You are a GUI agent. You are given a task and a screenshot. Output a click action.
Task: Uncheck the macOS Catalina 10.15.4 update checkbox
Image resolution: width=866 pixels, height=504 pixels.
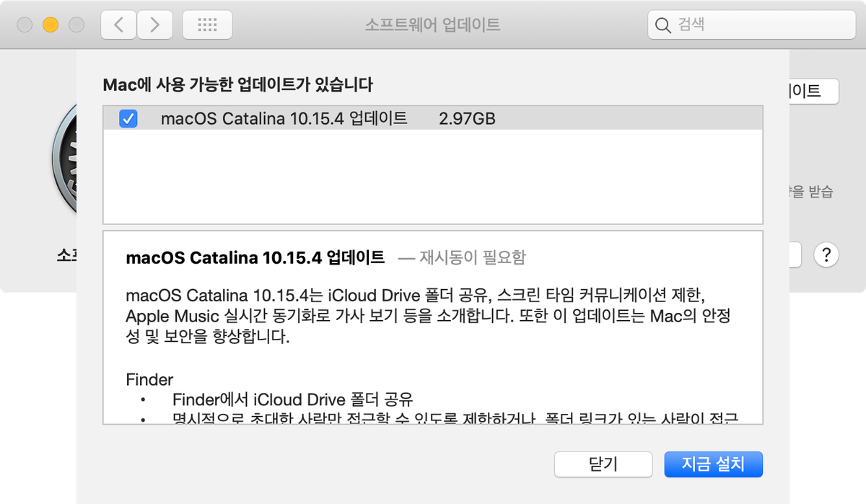128,118
